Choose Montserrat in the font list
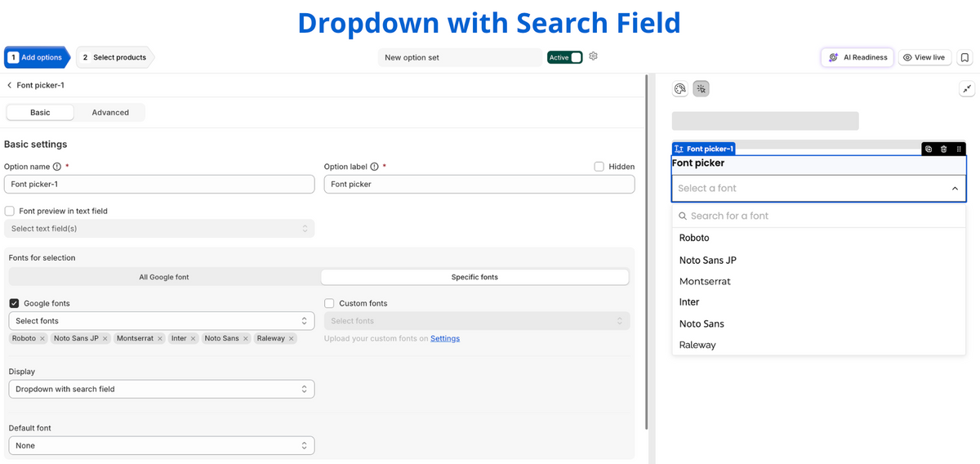The height and width of the screenshot is (464, 980). (819, 281)
